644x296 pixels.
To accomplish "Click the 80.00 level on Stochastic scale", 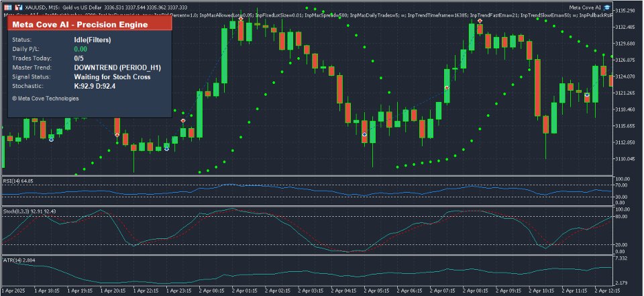I will click(622, 217).
